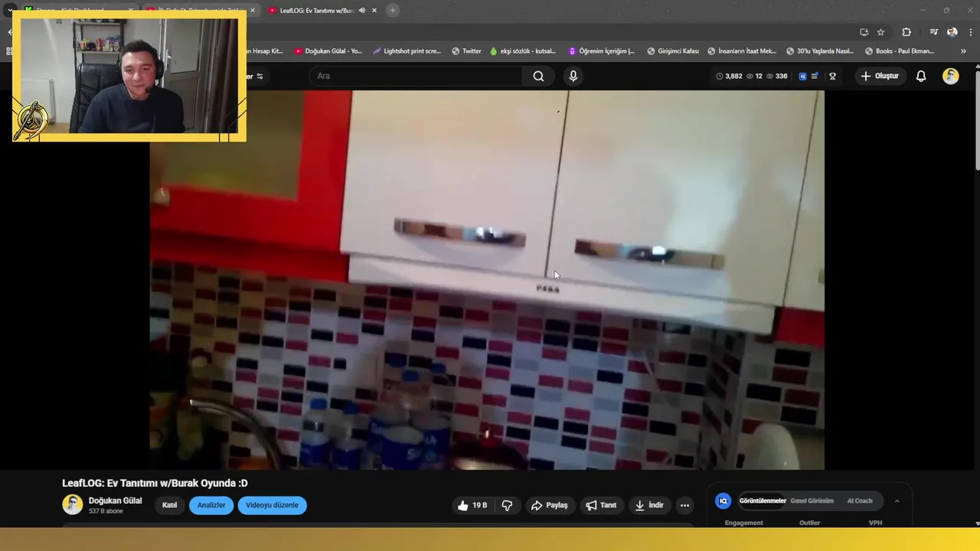Image resolution: width=980 pixels, height=551 pixels.
Task: Open the Books - Paul Ekman bookmark
Action: [x=899, y=51]
